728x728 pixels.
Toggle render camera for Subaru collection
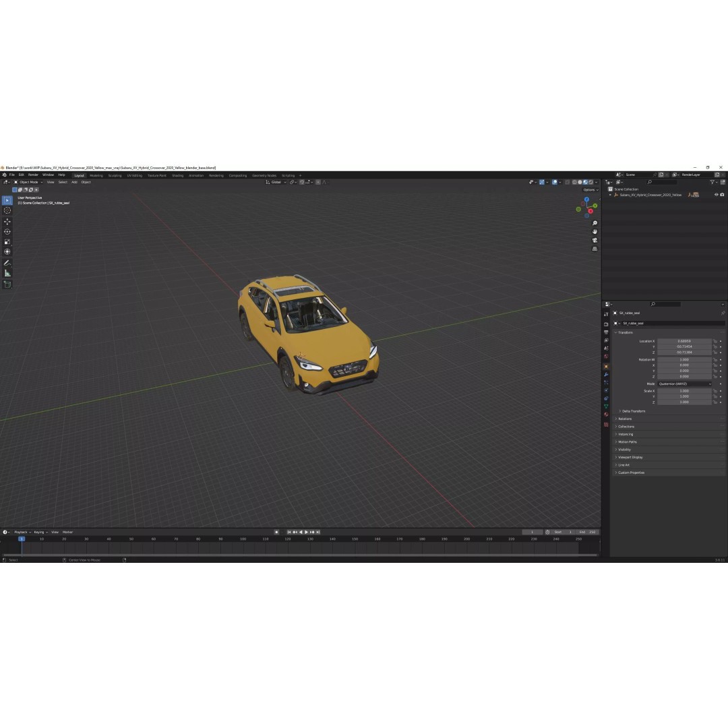coord(722,195)
